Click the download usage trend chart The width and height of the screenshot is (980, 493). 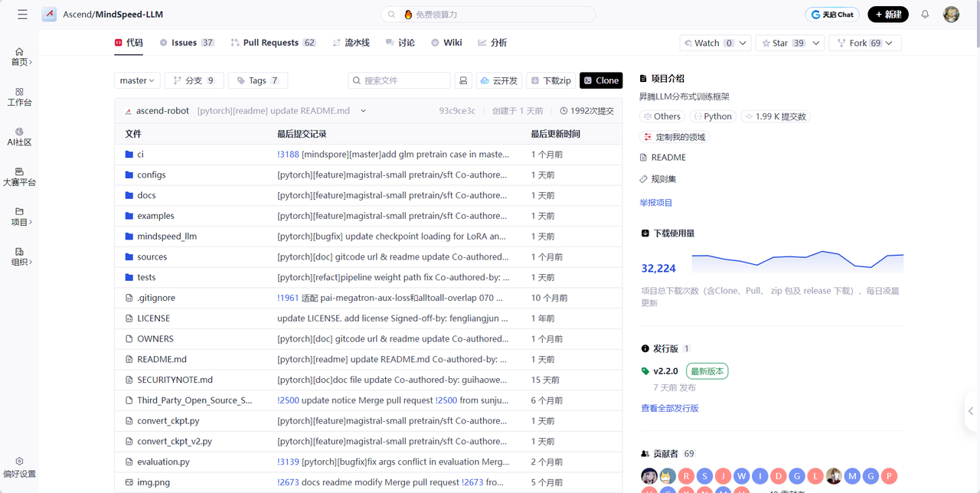[797, 262]
